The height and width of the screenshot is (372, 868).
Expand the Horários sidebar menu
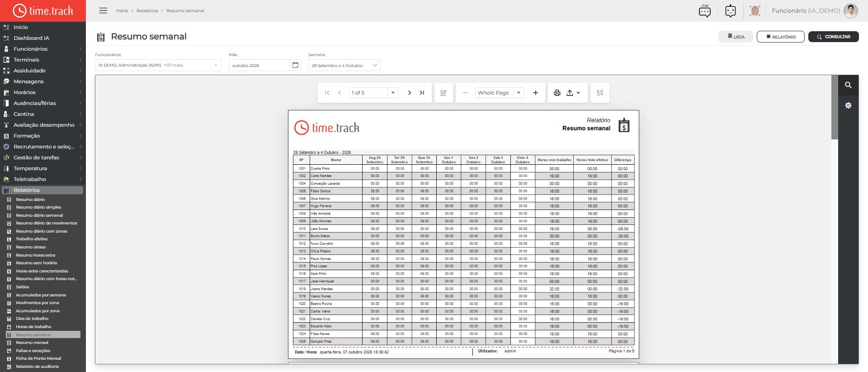pyautogui.click(x=43, y=92)
